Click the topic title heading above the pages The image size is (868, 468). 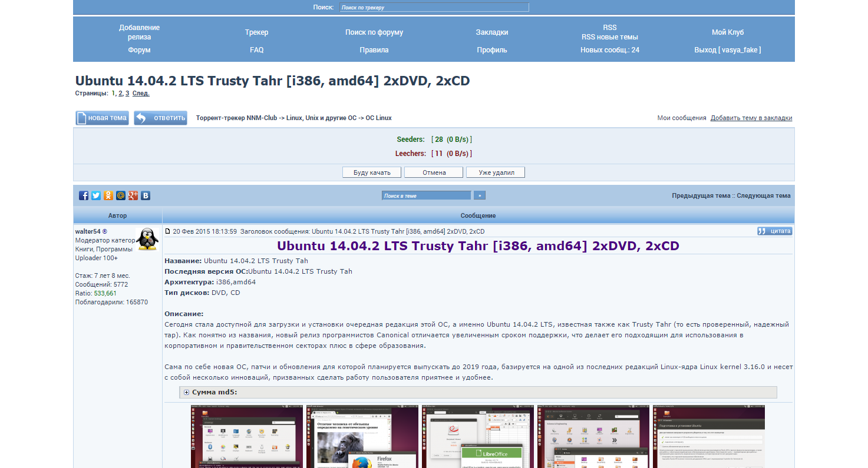tap(272, 81)
